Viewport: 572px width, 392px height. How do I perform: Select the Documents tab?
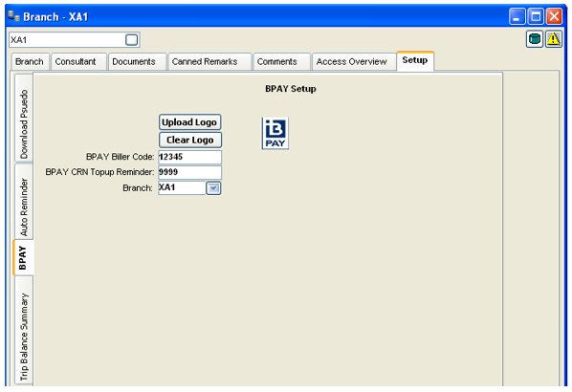134,61
